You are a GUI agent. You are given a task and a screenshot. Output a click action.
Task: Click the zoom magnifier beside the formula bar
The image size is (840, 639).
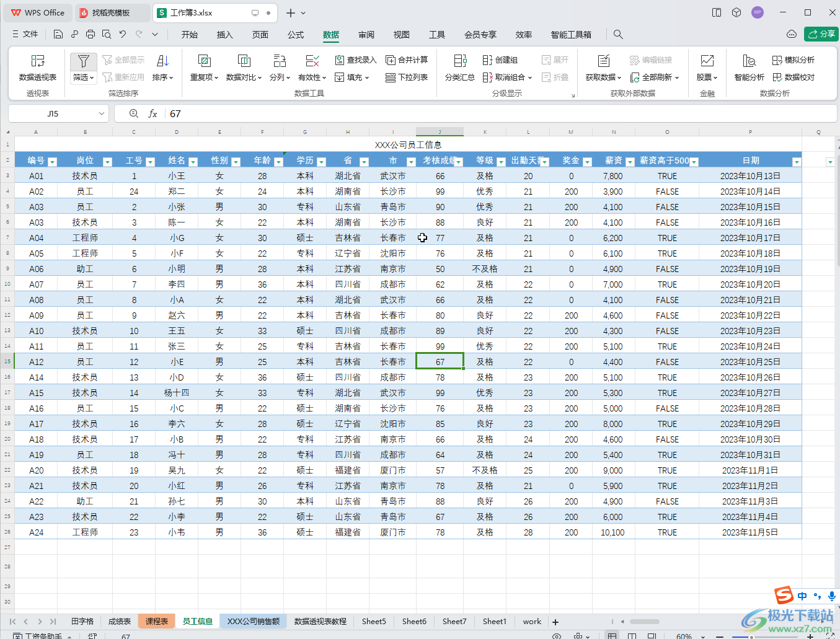134,113
